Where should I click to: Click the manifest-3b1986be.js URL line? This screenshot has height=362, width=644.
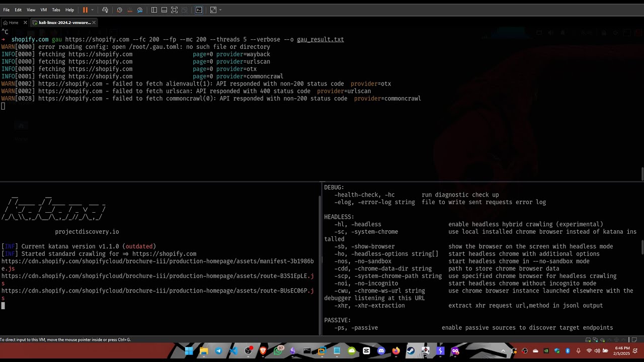coord(157,265)
